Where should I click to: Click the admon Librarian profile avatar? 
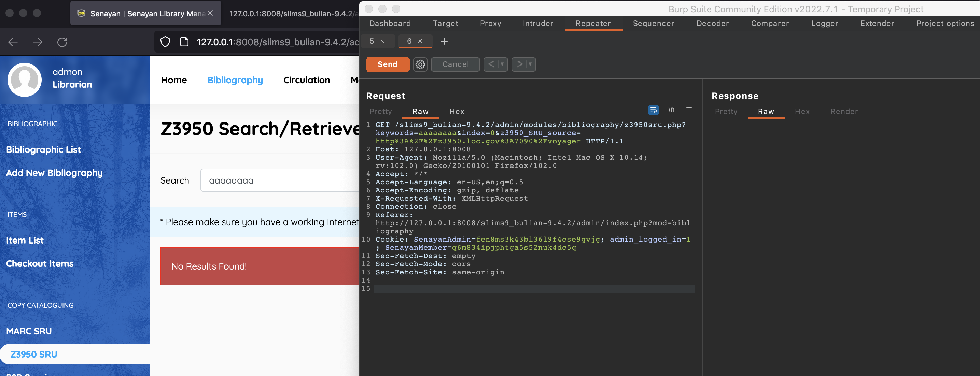[24, 79]
